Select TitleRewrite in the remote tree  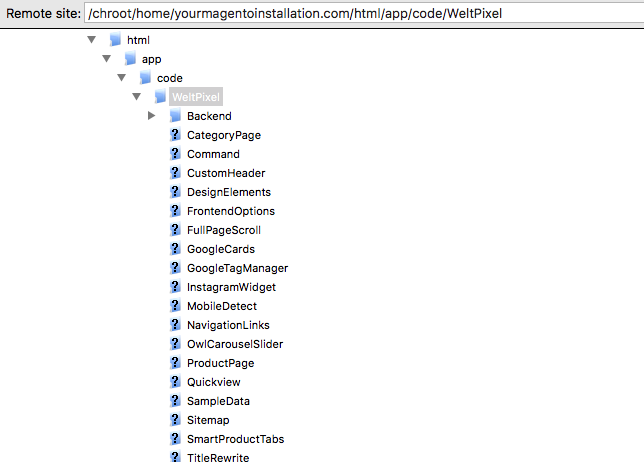pos(218,457)
